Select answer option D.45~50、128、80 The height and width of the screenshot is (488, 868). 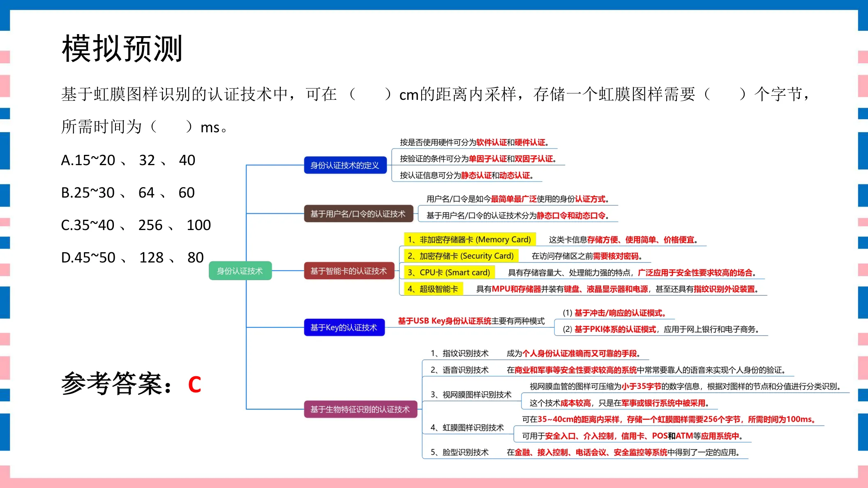click(x=132, y=258)
